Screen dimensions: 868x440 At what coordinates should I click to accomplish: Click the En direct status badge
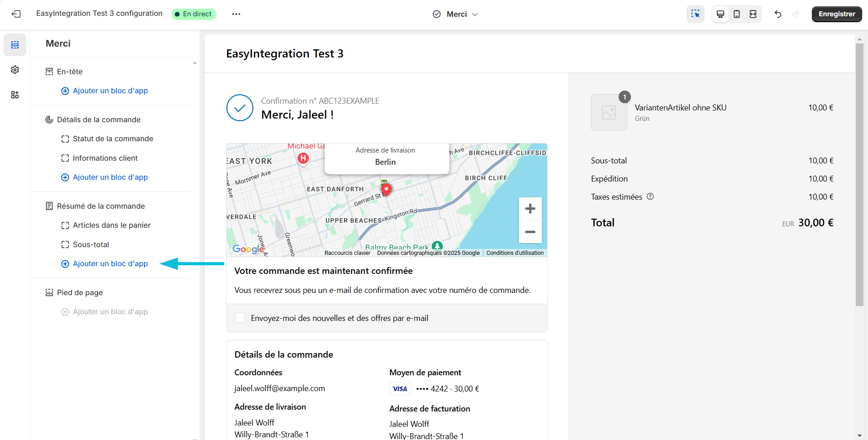point(194,14)
